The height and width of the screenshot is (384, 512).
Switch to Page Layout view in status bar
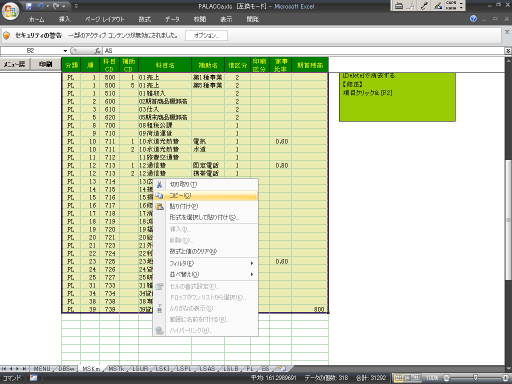coord(407,378)
